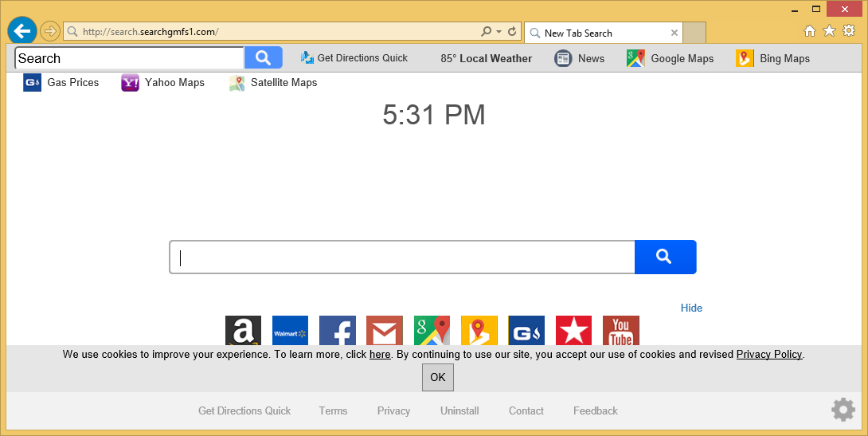Image resolution: width=868 pixels, height=436 pixels.
Task: Open the Feedback footer link
Action: pyautogui.click(x=596, y=411)
